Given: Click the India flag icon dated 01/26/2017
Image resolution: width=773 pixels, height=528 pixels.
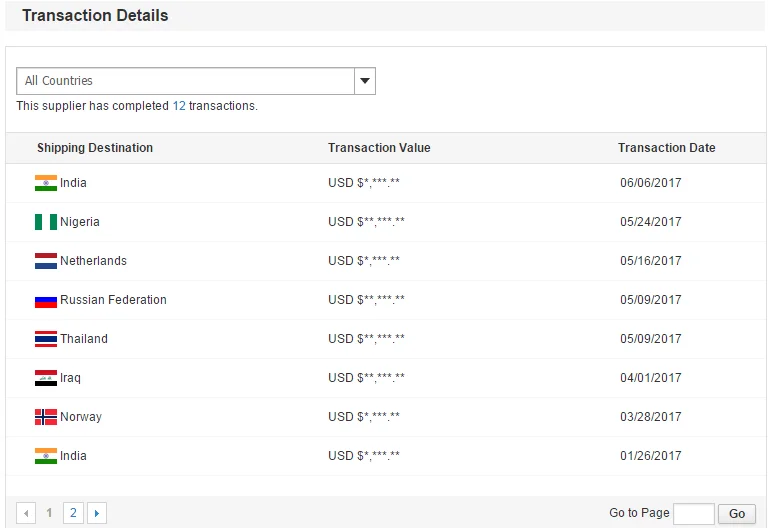Looking at the screenshot, I should click(x=46, y=456).
